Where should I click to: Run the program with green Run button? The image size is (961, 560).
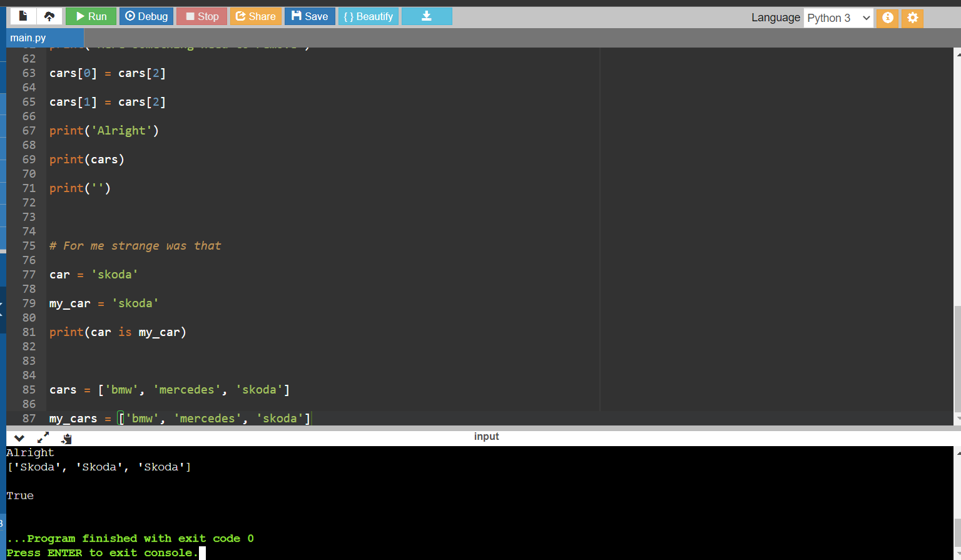[91, 16]
